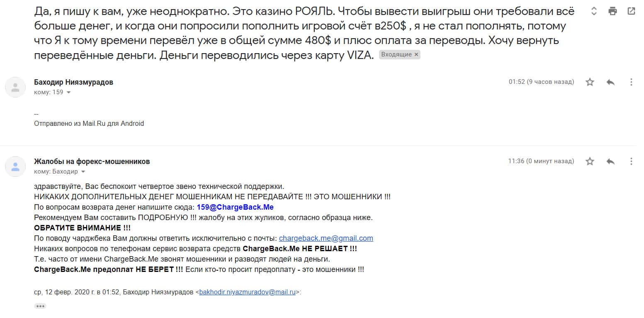Remove the Входящие label from the conversation
Image resolution: width=644 pixels, height=318 pixels.
[416, 55]
